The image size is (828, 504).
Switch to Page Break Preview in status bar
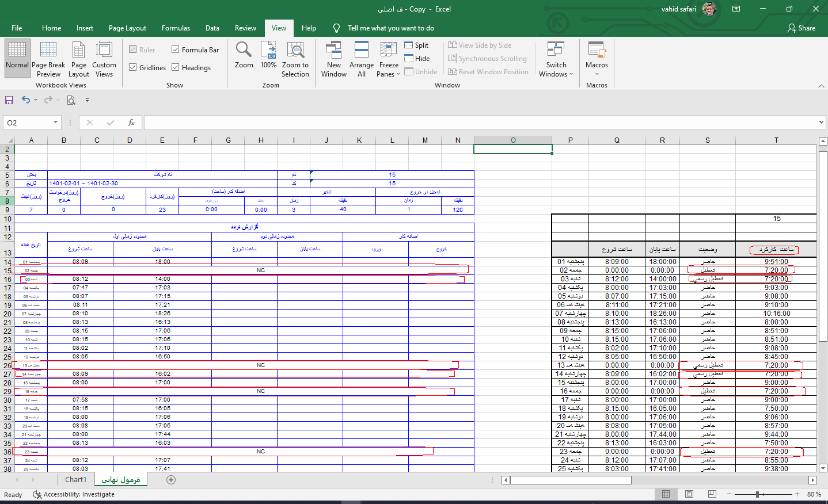coord(712,494)
